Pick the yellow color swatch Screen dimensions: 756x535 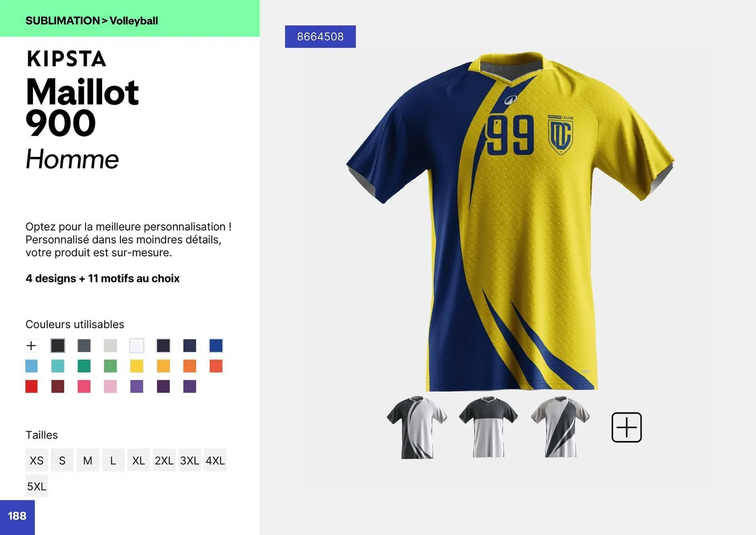137,366
